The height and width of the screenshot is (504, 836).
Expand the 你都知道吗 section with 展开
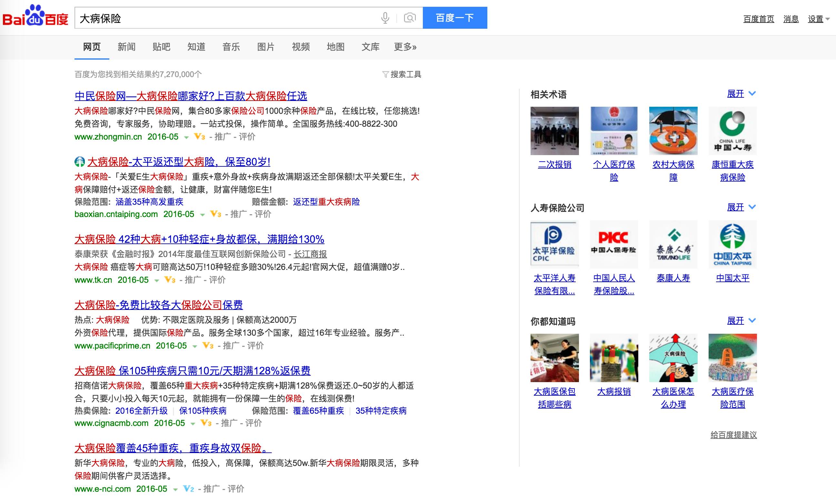741,321
